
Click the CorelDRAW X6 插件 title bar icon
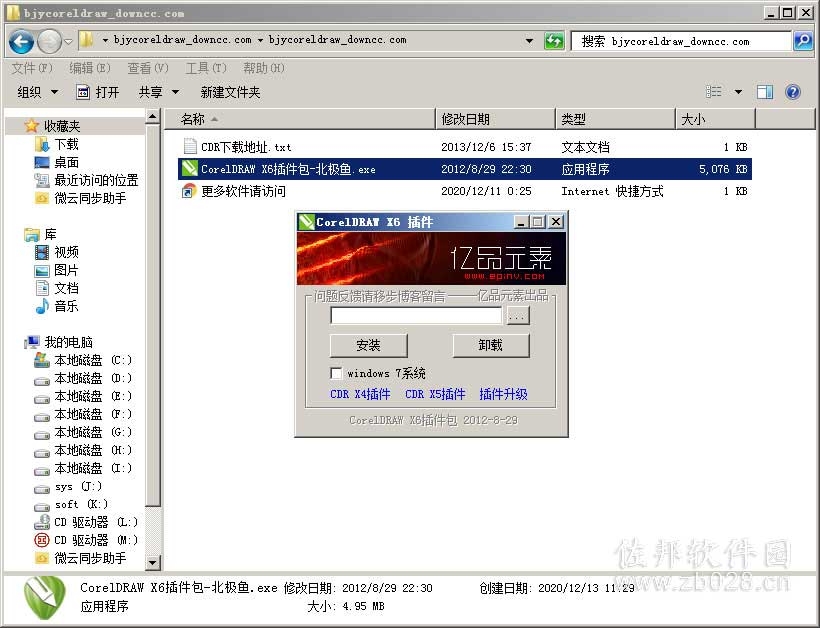click(306, 222)
